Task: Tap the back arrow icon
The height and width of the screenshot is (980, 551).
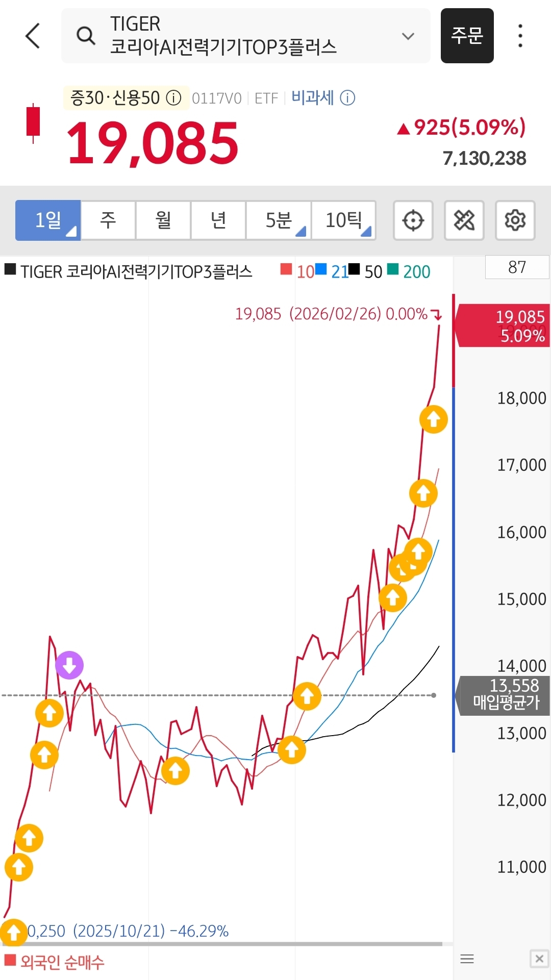Action: click(x=33, y=36)
